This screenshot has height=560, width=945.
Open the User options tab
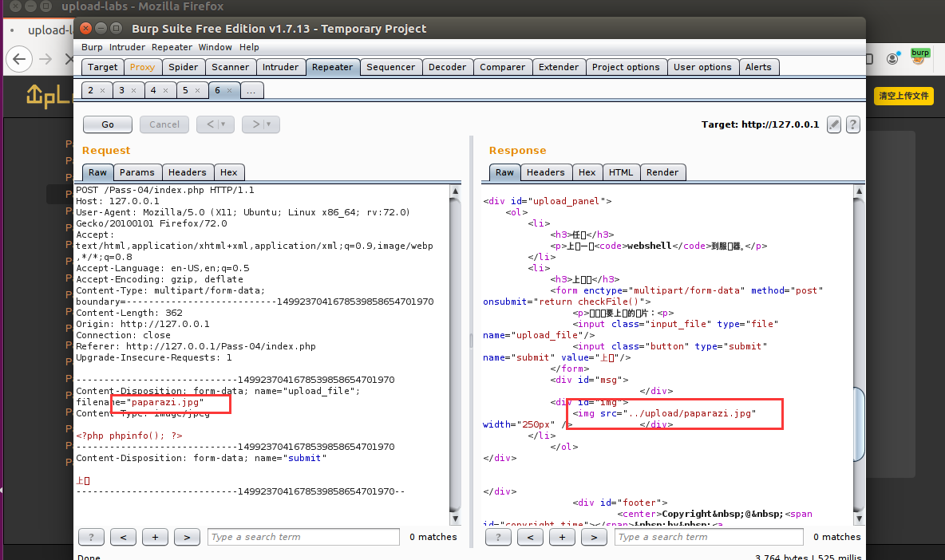pyautogui.click(x=702, y=68)
